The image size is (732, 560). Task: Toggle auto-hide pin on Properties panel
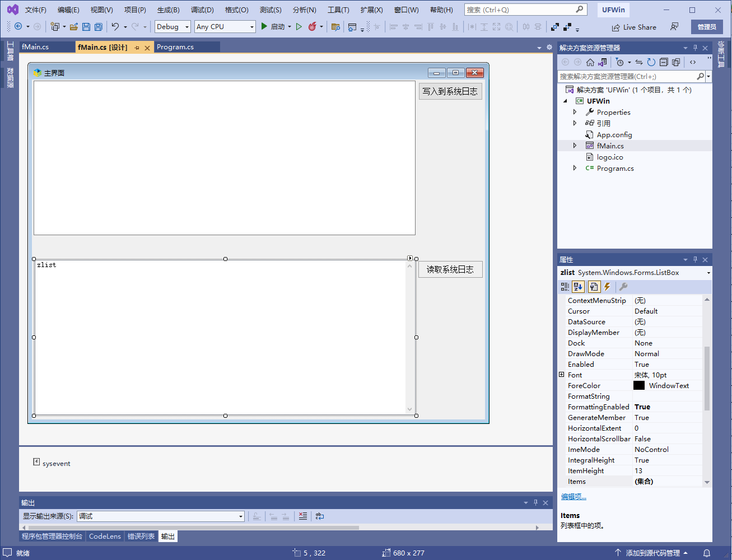point(695,260)
